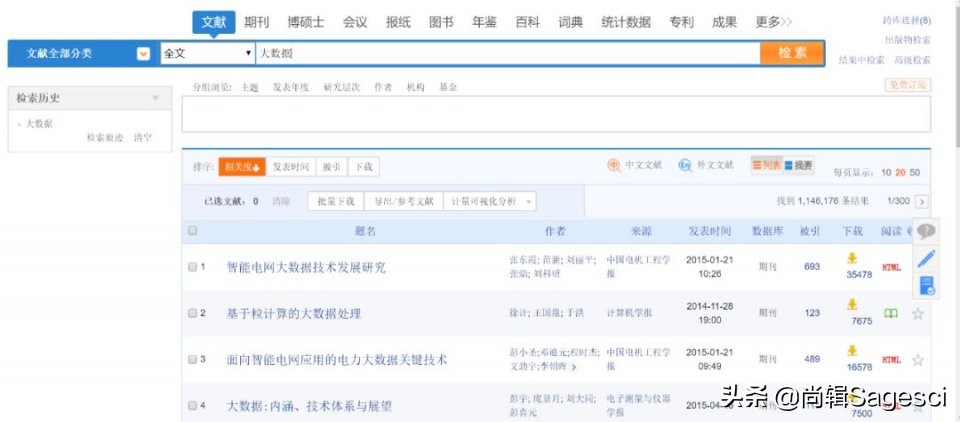
Task: Click 清除 to clear selected documents
Action: pos(281,202)
